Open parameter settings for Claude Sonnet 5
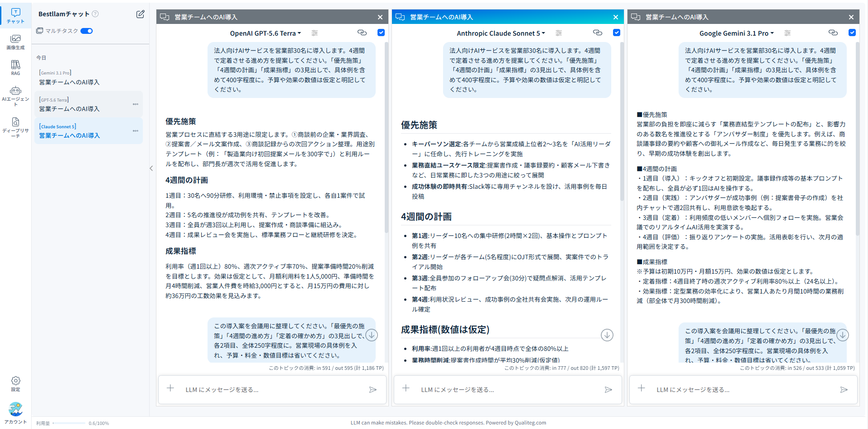The height and width of the screenshot is (429, 868). 559,33
